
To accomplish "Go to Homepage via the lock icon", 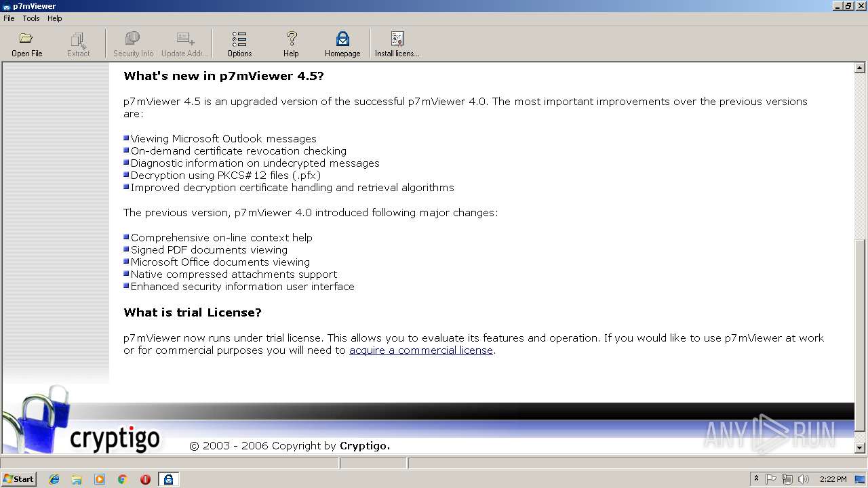I will click(x=342, y=44).
